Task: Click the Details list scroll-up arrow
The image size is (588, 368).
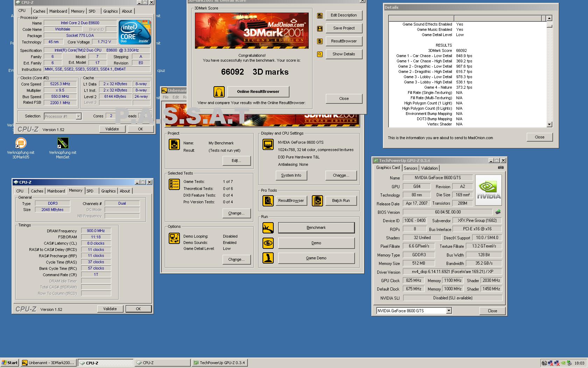Action: coord(549,18)
